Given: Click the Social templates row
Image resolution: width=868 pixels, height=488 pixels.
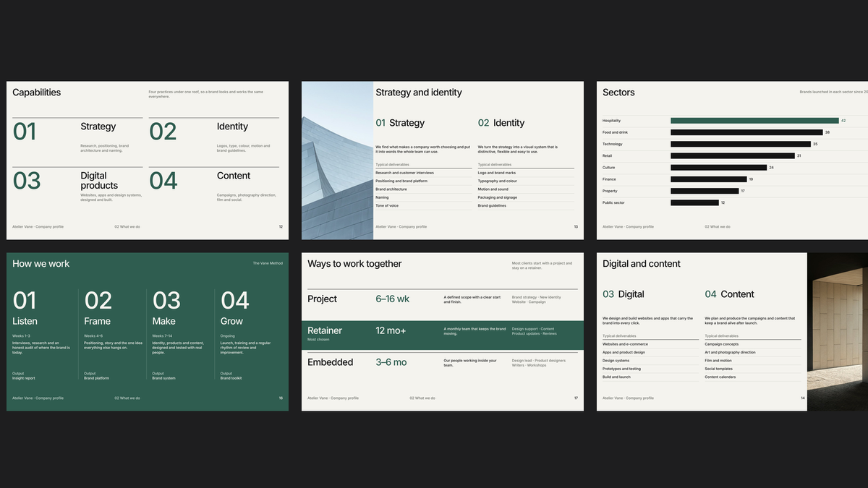Looking at the screenshot, I should 753,369.
